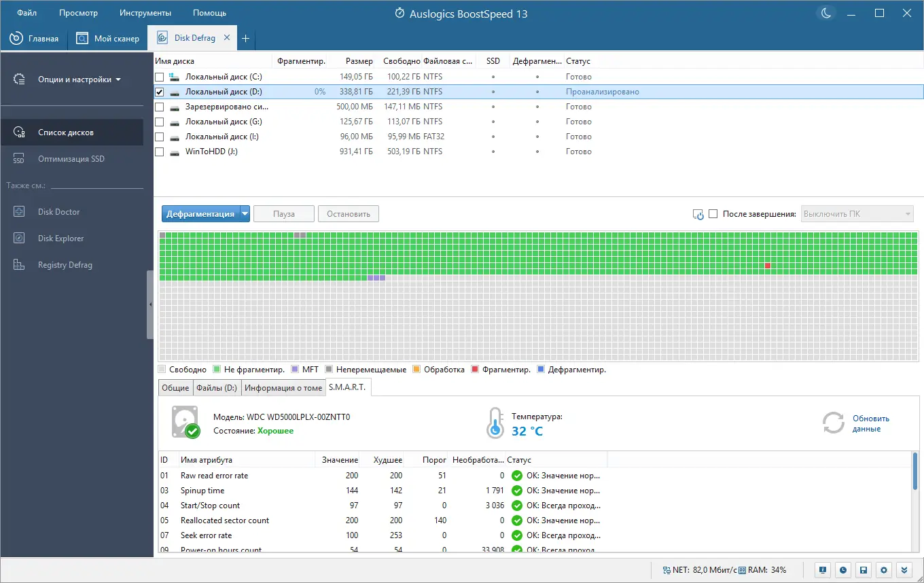
Task: Add a new tab with the plus icon
Action: click(x=246, y=39)
